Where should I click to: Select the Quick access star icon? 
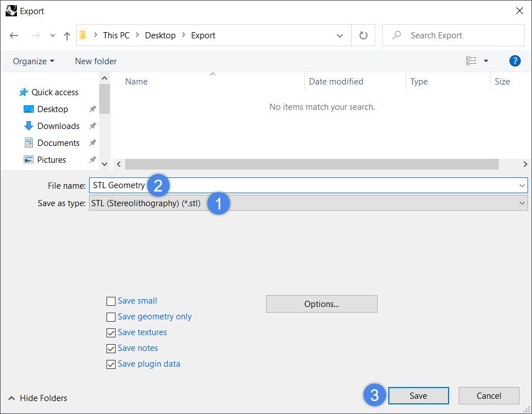pyautogui.click(x=24, y=91)
